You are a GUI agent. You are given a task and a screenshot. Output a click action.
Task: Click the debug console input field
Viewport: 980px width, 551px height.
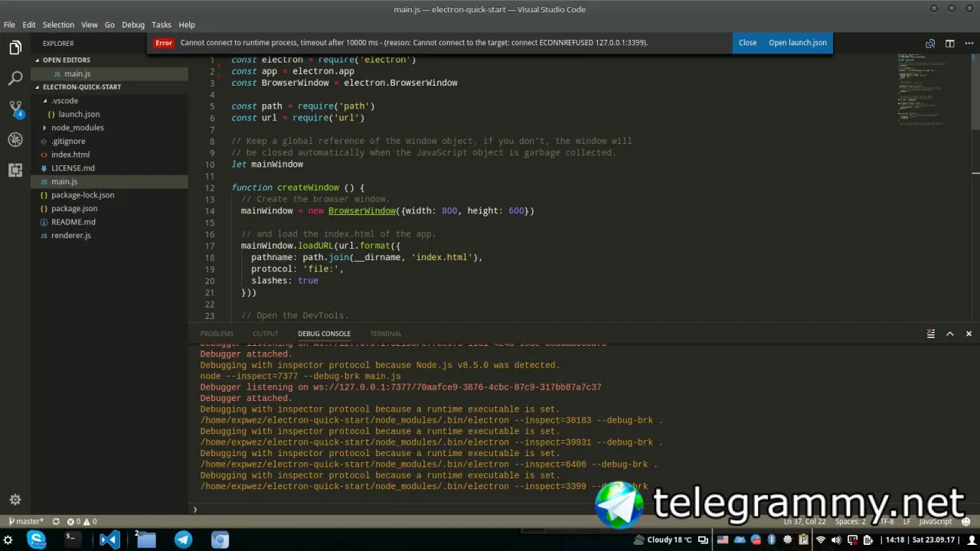[582, 509]
